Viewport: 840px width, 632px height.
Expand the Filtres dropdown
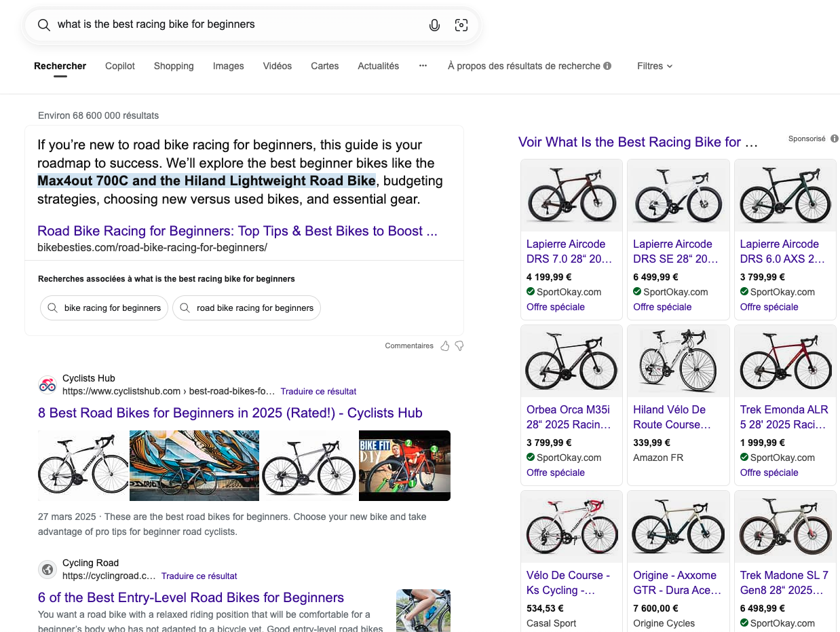coord(655,66)
